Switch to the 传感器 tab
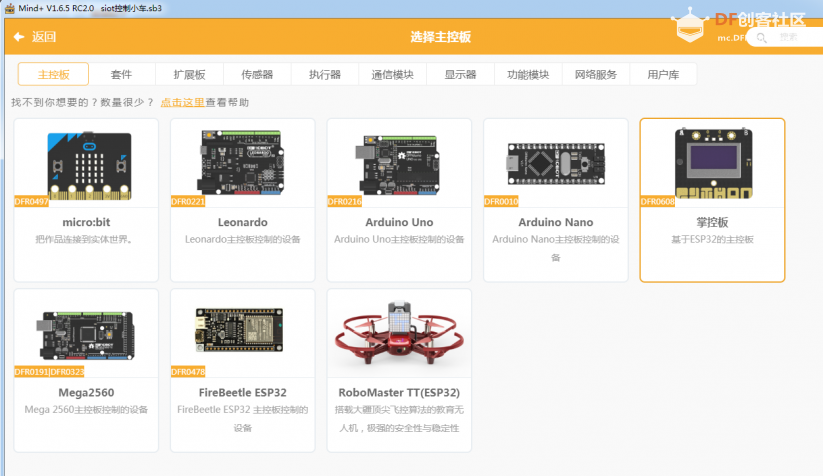The width and height of the screenshot is (823, 476). 257,75
